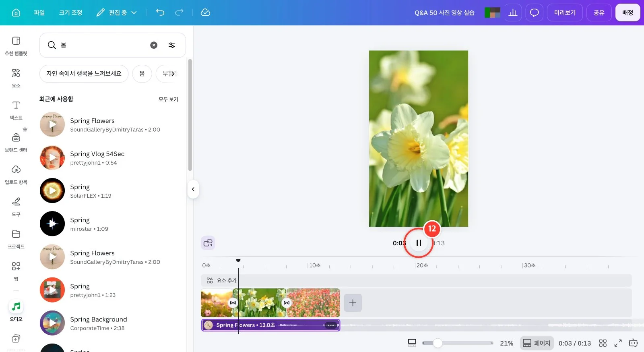The image size is (644, 352).
Task: Play Spring Vlog 54Sec audio preview
Action: tap(52, 157)
